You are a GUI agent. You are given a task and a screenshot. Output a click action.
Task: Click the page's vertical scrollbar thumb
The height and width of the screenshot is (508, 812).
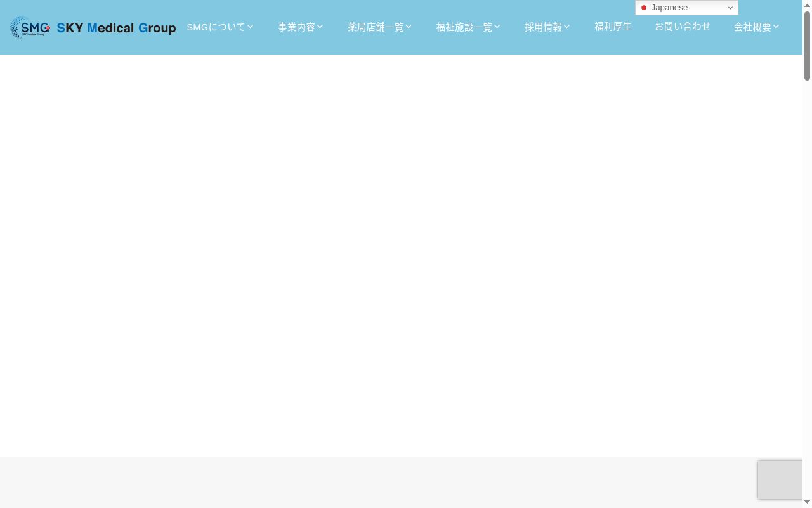click(x=807, y=46)
